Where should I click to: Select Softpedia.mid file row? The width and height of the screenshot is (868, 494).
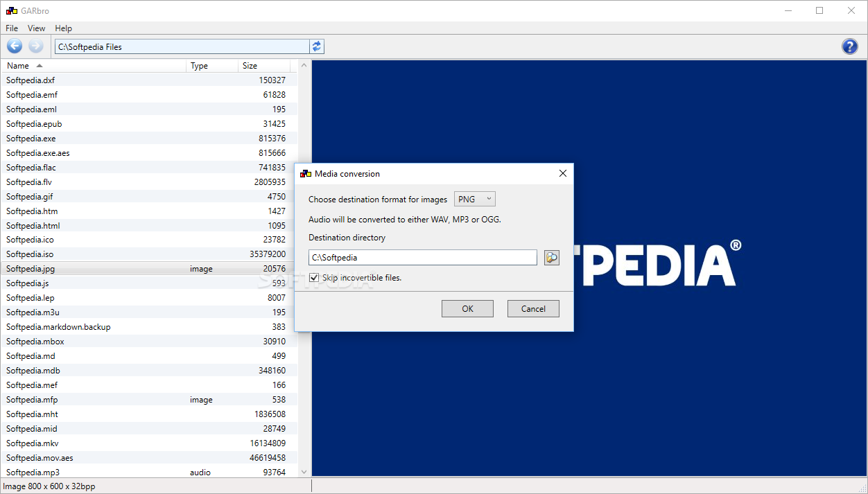click(x=149, y=429)
